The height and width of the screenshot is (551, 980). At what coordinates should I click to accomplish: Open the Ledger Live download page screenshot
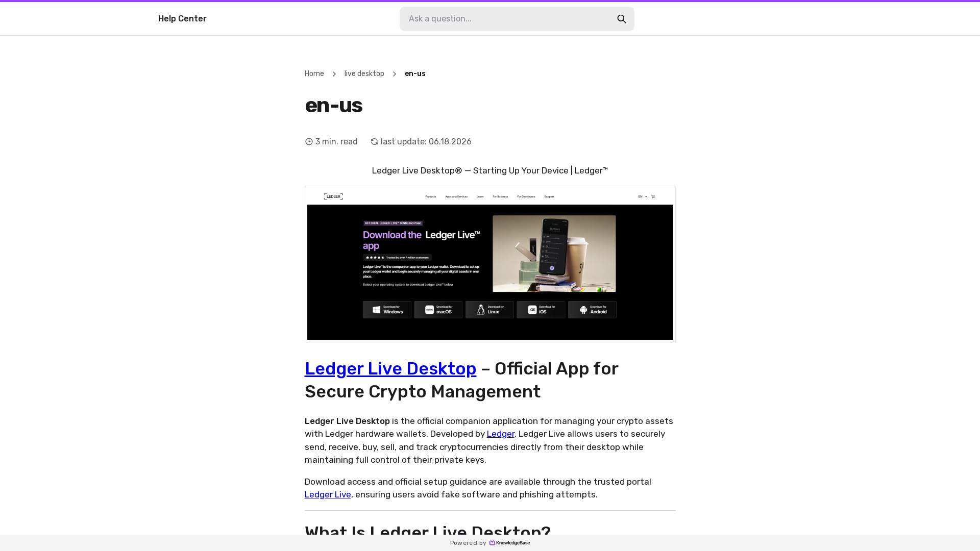490,264
